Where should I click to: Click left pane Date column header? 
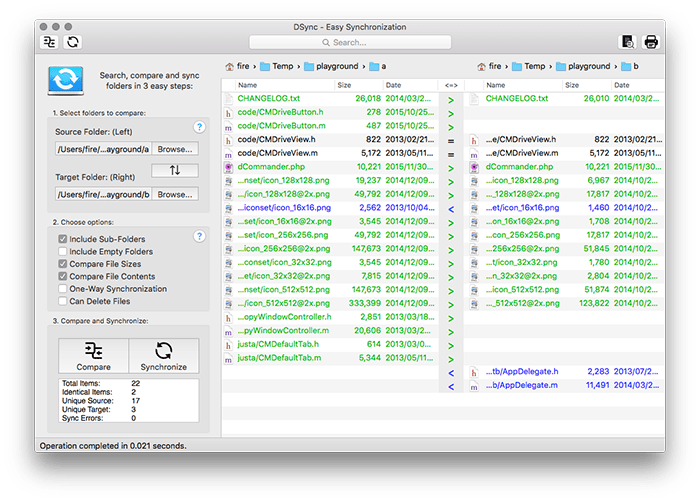410,85
